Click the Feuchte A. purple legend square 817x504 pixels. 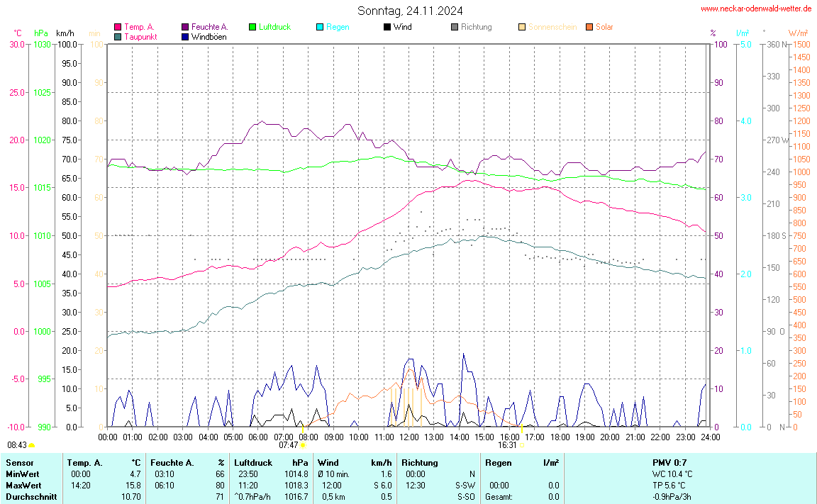point(185,27)
